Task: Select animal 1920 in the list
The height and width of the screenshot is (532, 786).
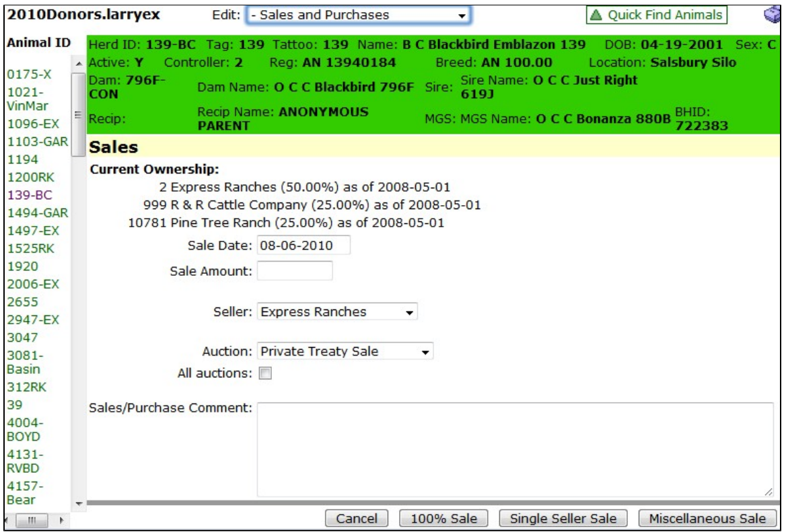Action: pos(23,266)
